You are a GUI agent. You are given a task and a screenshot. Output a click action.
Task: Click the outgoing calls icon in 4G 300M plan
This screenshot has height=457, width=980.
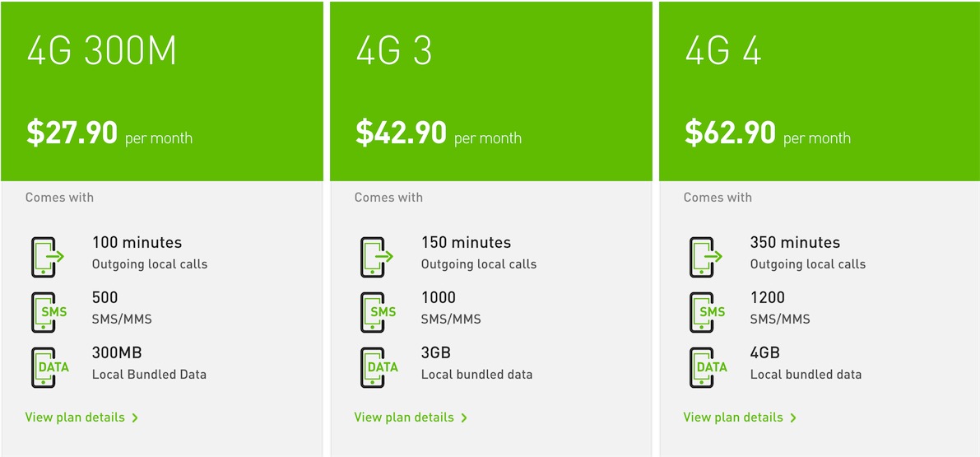coord(47,257)
